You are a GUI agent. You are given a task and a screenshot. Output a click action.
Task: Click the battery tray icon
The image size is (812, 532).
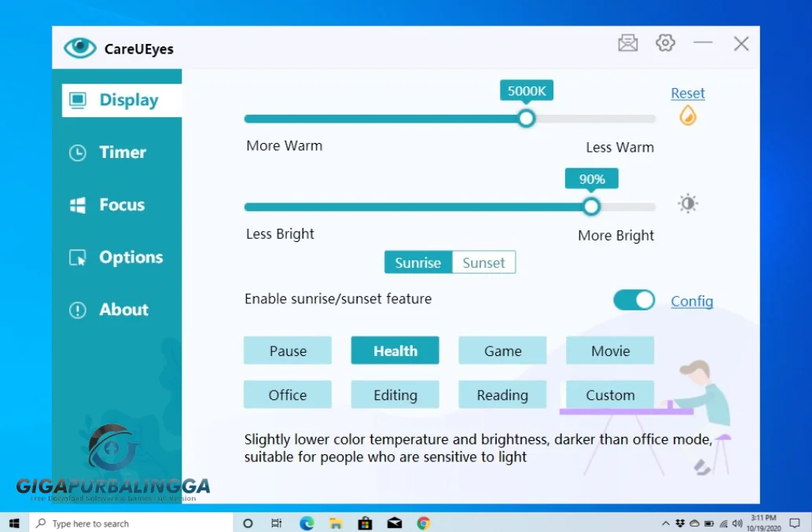pyautogui.click(x=709, y=523)
